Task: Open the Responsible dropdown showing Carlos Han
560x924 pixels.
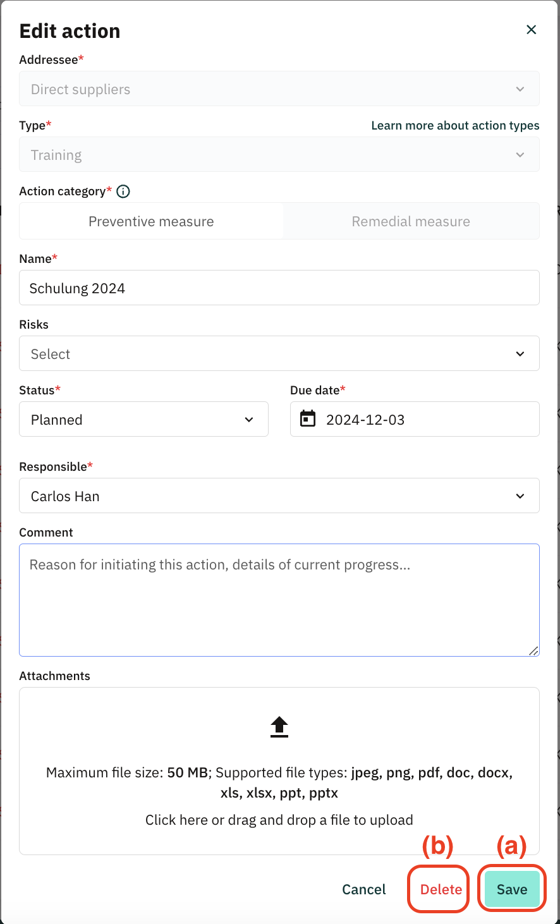Action: (x=279, y=496)
